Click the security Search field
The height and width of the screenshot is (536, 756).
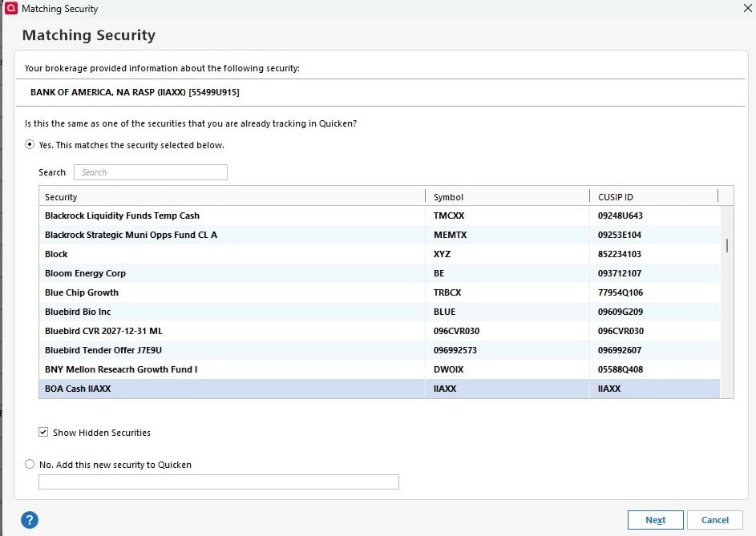(151, 172)
